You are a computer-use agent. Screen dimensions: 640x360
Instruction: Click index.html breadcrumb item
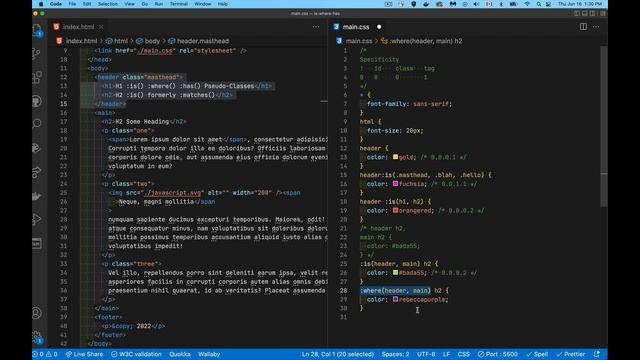coord(81,41)
